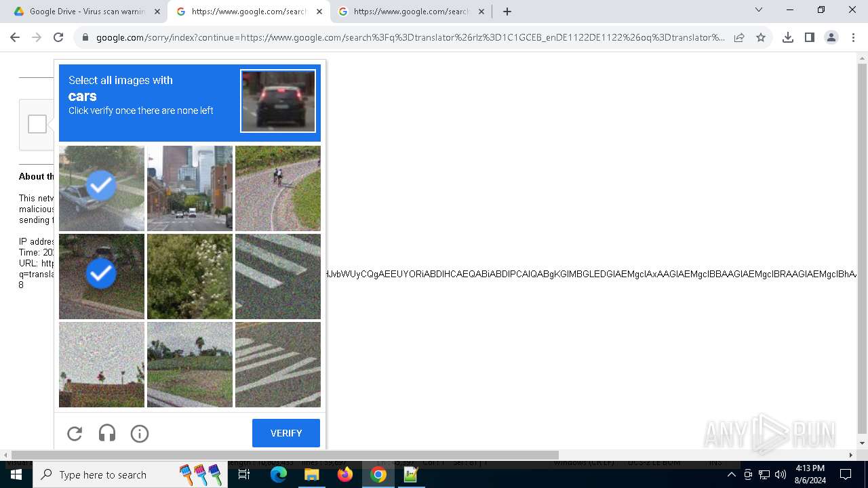Show hidden system tray icons

point(731,474)
